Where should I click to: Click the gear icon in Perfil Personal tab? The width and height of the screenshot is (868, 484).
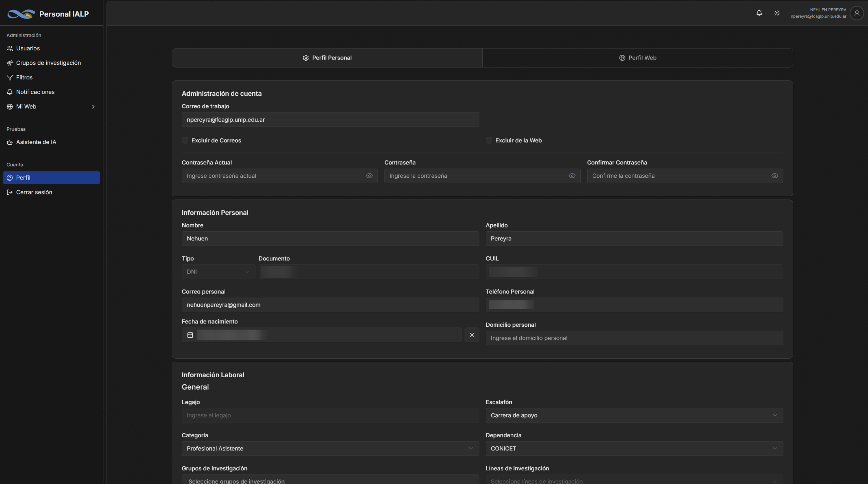(306, 58)
